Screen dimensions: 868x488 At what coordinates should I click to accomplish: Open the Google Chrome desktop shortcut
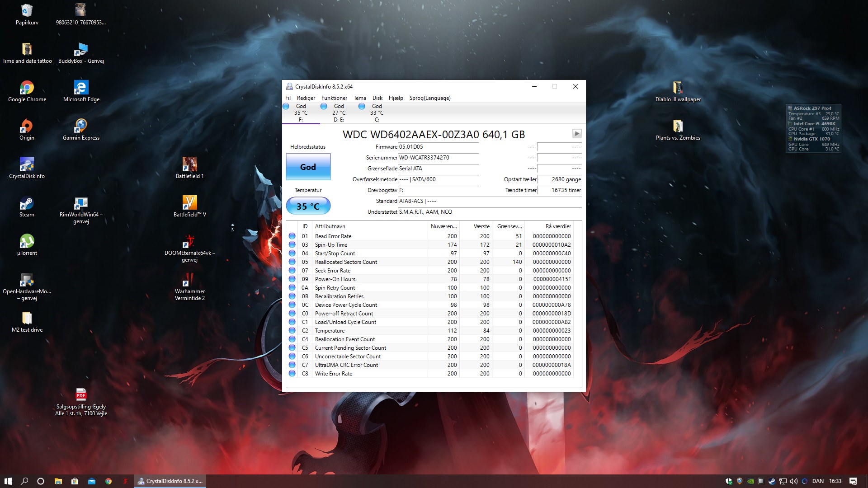tap(27, 91)
